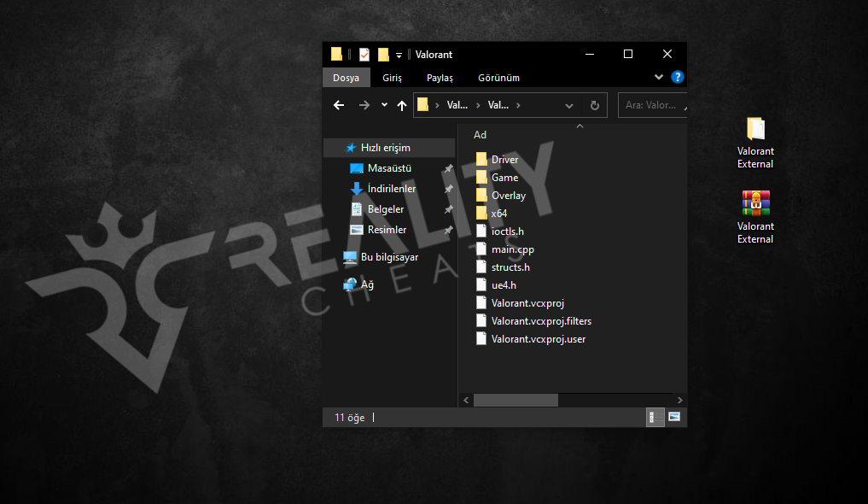
Task: Select the structs.h file
Action: [x=503, y=267]
